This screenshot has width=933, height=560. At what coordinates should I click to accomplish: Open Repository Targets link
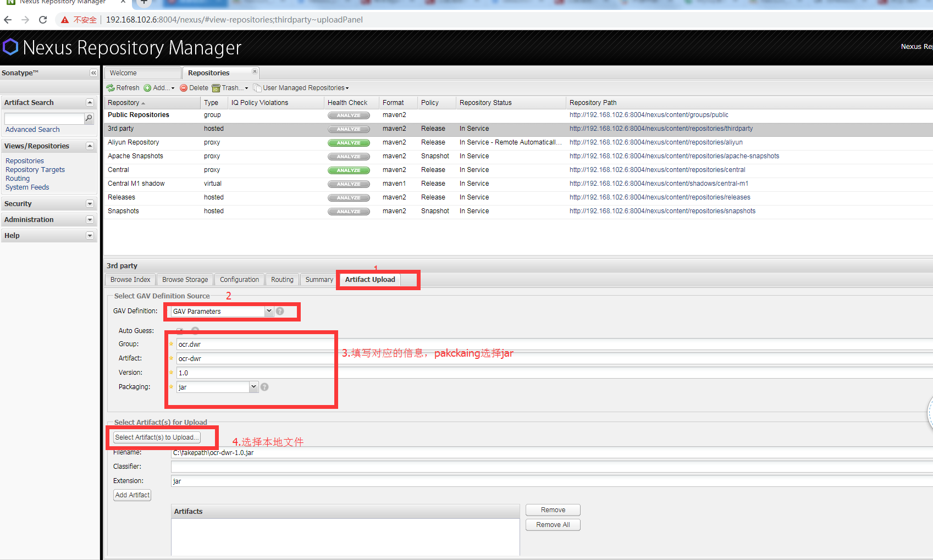click(35, 170)
